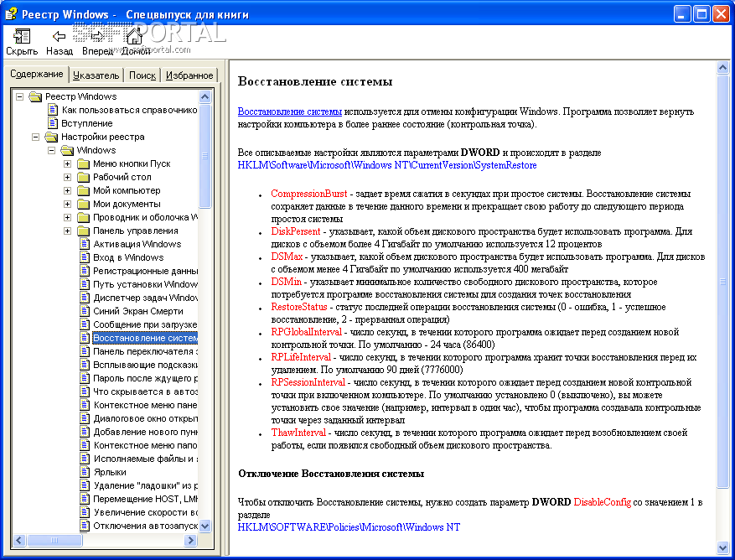Click the Мои документы folder icon
735x560 pixels.
point(84,204)
